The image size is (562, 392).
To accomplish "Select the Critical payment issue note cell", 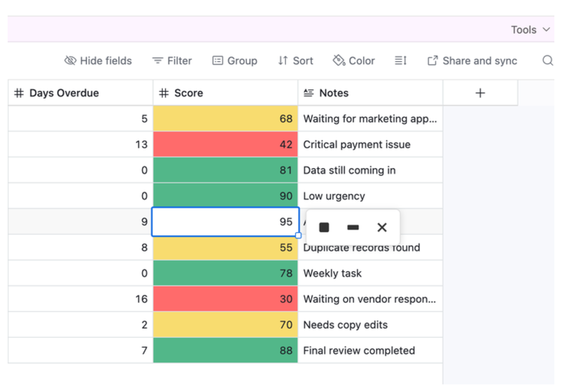I will pos(370,144).
